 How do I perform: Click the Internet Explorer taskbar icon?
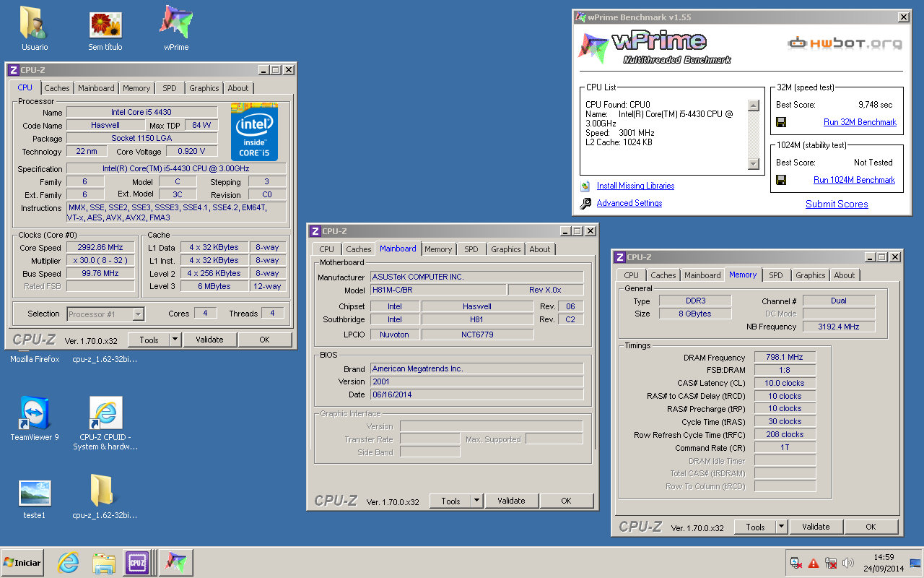coord(69,562)
